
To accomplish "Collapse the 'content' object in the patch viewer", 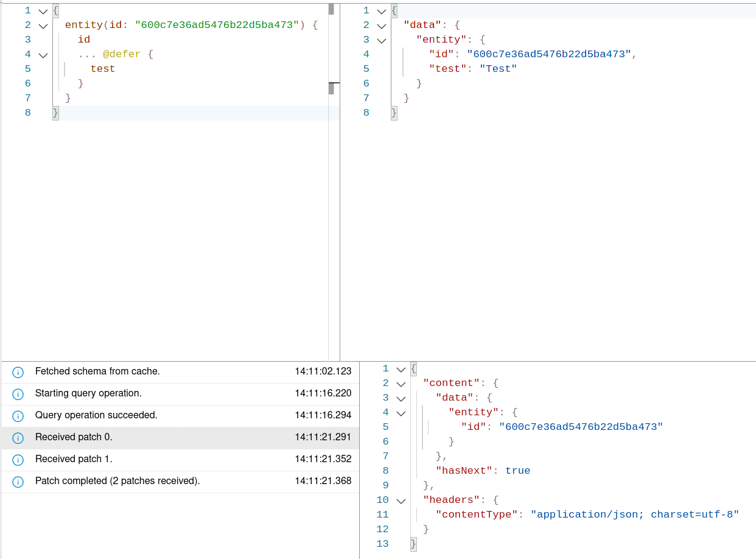I will [401, 384].
